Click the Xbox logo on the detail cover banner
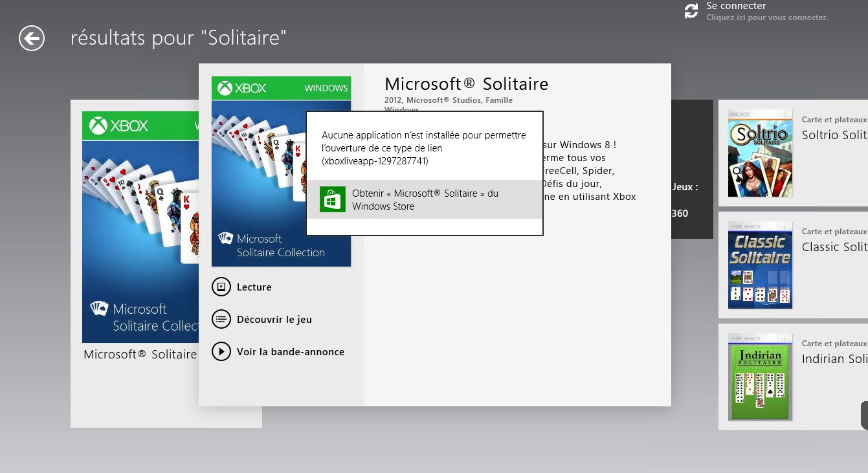This screenshot has height=473, width=868. tap(242, 88)
